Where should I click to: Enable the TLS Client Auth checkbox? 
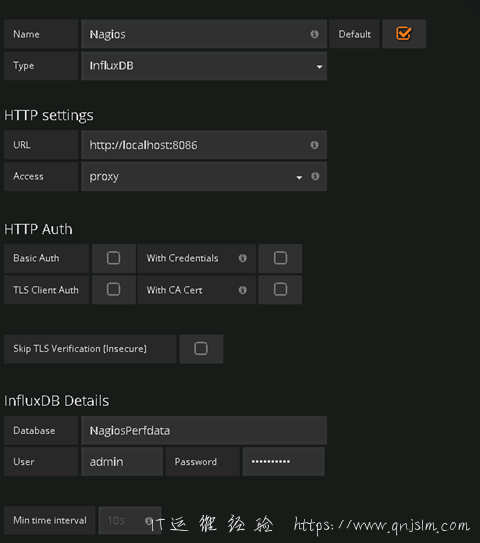[113, 289]
